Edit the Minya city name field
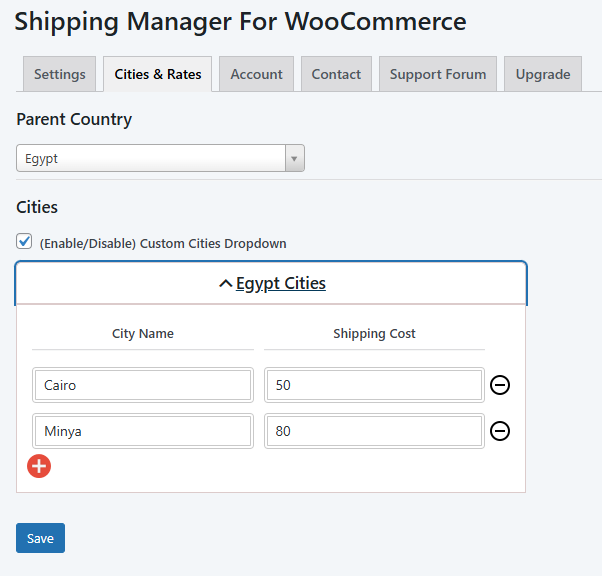This screenshot has height=576, width=602. pos(143,431)
